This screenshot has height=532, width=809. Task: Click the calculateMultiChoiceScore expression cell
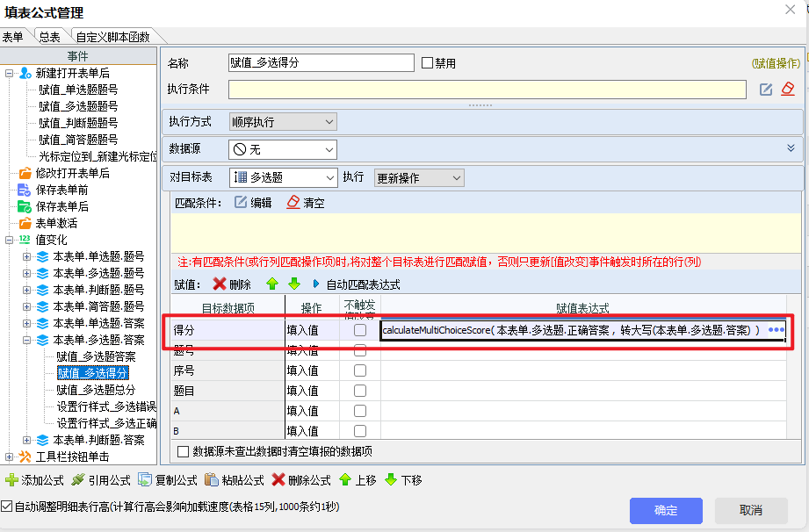[583, 330]
